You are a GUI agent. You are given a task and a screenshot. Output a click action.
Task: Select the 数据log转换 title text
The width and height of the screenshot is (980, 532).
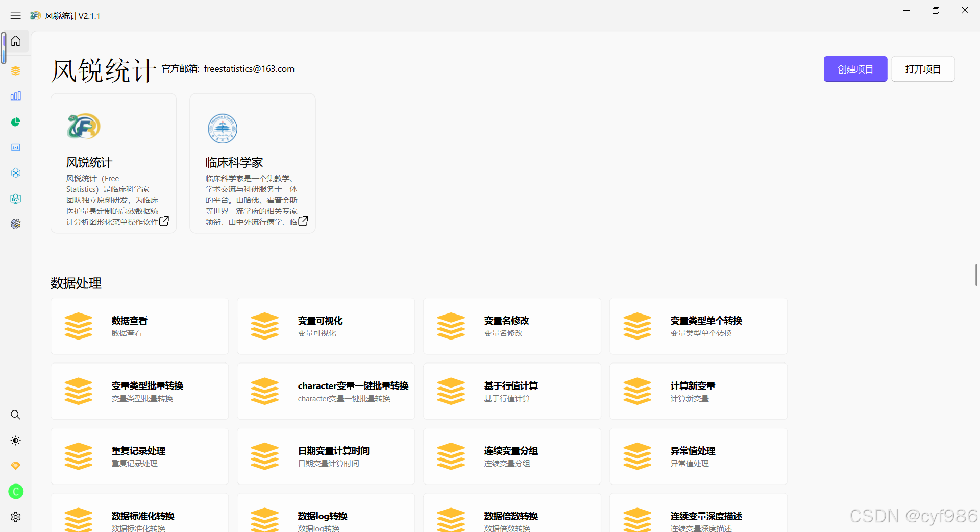pyautogui.click(x=323, y=516)
